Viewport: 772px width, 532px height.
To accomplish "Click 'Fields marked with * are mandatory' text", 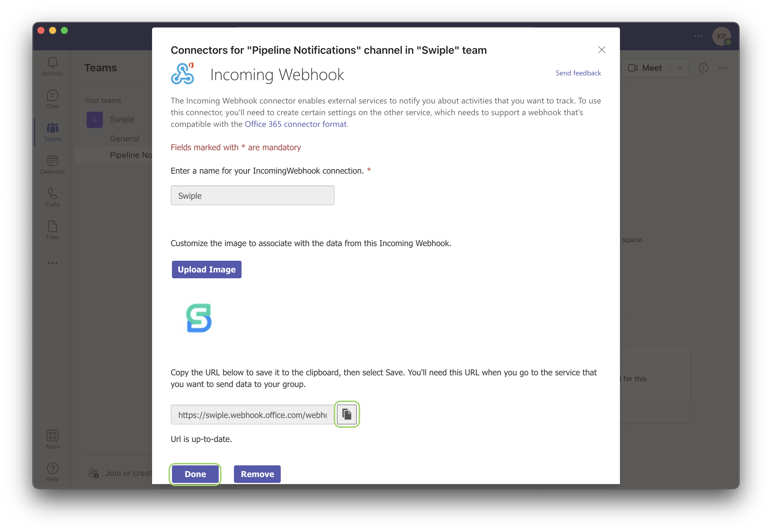I will click(x=235, y=147).
